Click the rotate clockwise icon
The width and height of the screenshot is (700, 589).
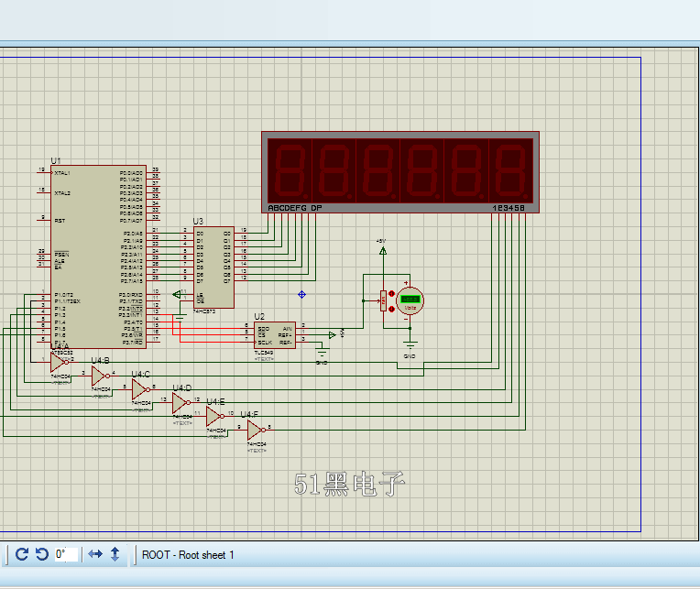(x=23, y=554)
